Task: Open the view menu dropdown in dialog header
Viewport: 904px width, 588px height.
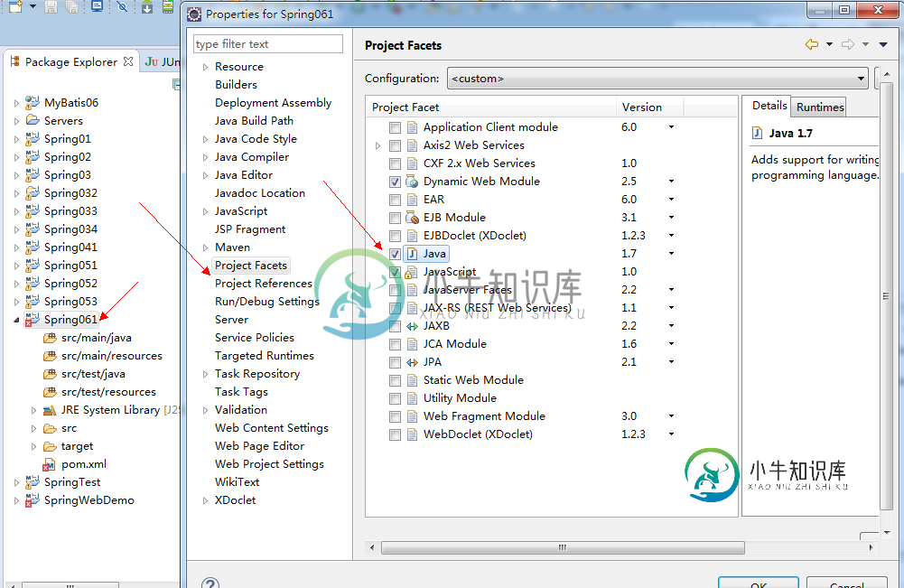Action: (882, 44)
